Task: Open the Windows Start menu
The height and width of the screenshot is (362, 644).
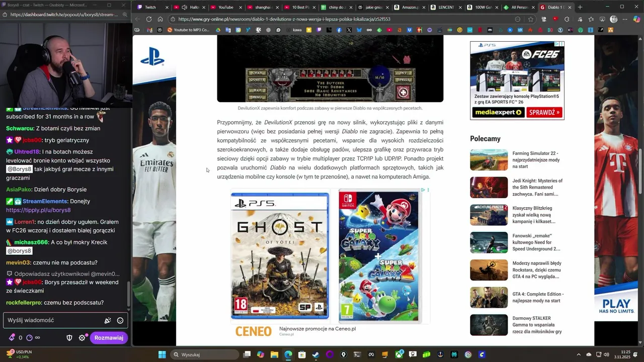Action: coord(162,354)
